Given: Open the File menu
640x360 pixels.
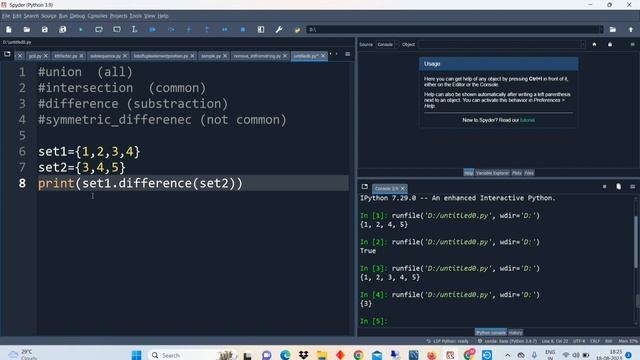Looking at the screenshot, I should [6, 16].
